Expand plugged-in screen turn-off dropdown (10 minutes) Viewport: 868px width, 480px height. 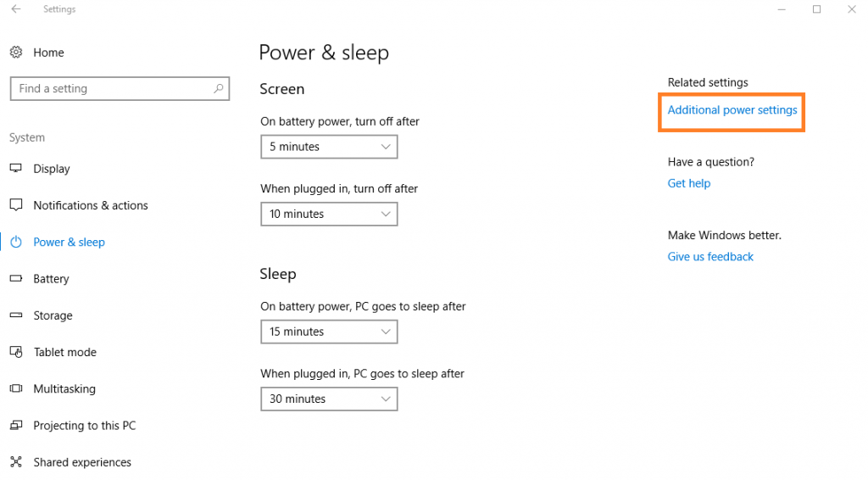tap(329, 214)
